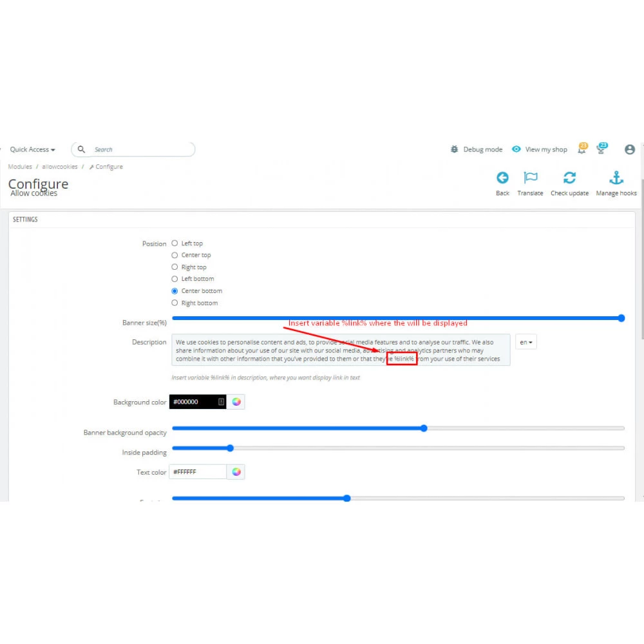Click the View my shop eye icon
644x644 pixels.
click(516, 149)
